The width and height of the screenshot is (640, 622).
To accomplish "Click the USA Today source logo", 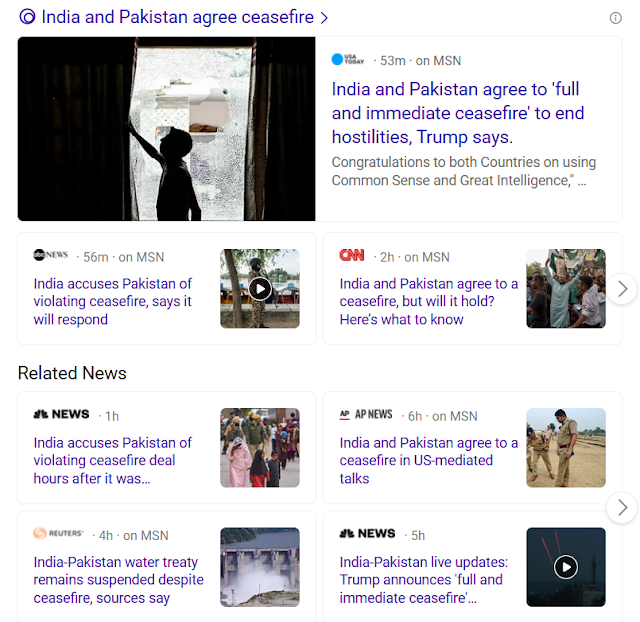I will (x=348, y=60).
